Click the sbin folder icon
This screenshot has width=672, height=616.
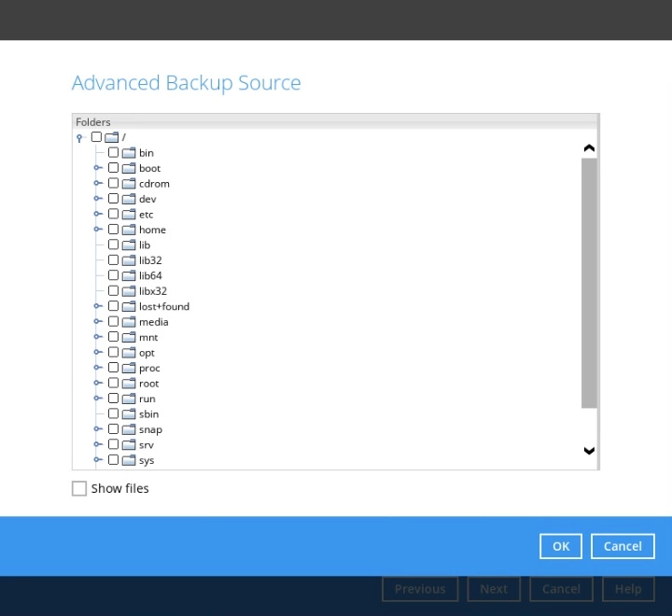(129, 414)
